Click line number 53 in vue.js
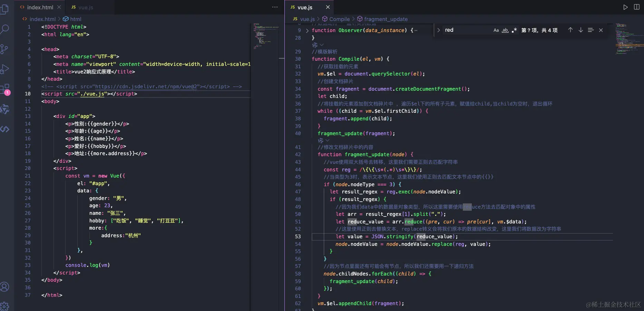Image resolution: width=644 pixels, height=311 pixels. click(298, 237)
